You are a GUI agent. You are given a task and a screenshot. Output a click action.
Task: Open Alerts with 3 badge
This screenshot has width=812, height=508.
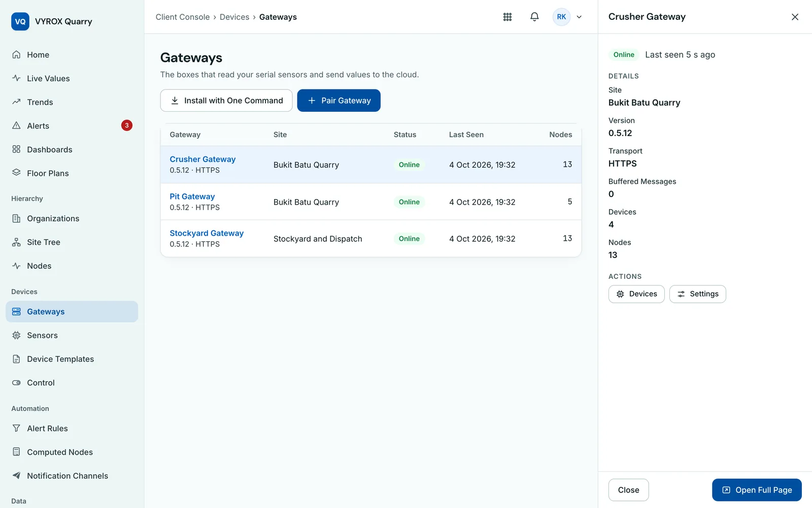pos(72,126)
